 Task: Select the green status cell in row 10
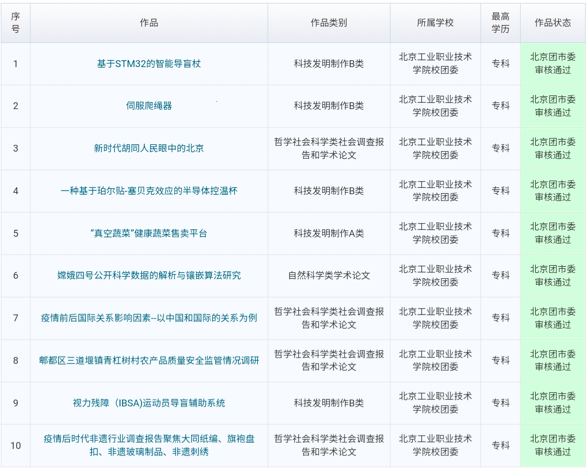(553, 445)
